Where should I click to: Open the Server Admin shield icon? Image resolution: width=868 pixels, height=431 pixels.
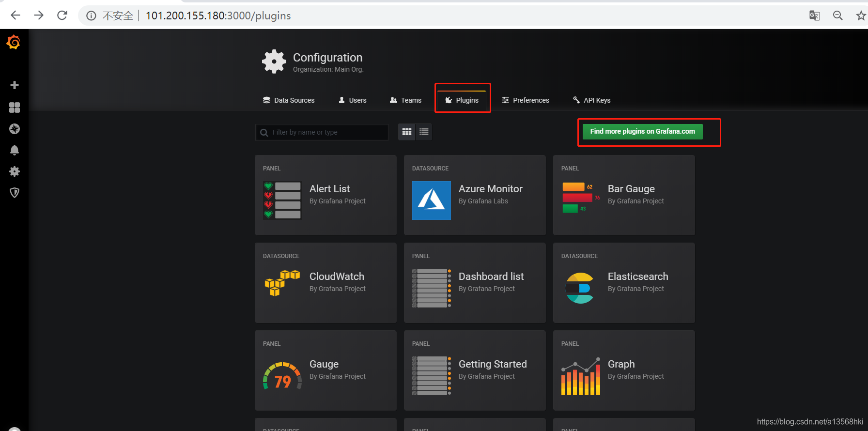(15, 193)
